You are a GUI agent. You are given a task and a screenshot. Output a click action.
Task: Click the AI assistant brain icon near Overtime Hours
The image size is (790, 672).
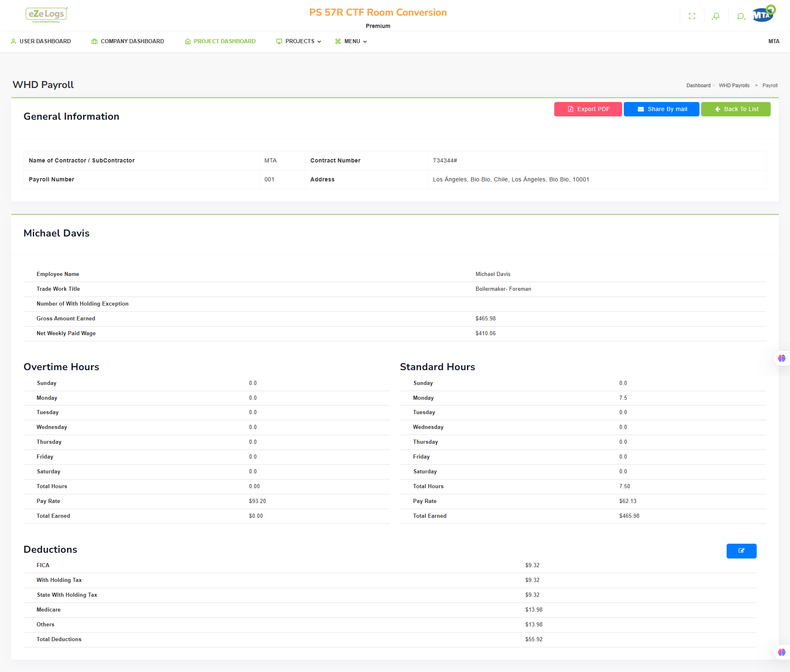pyautogui.click(x=782, y=358)
